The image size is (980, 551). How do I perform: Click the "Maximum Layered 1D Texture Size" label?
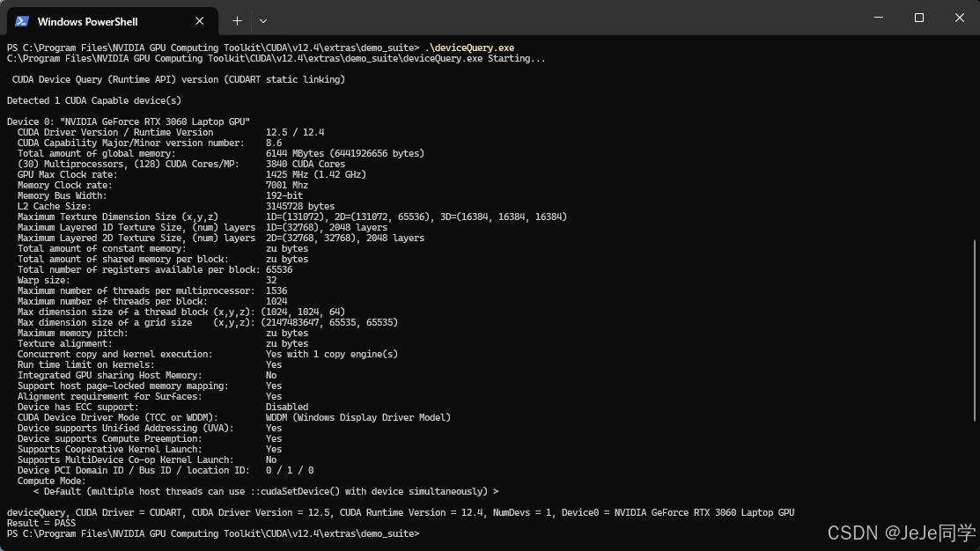pyautogui.click(x=136, y=227)
